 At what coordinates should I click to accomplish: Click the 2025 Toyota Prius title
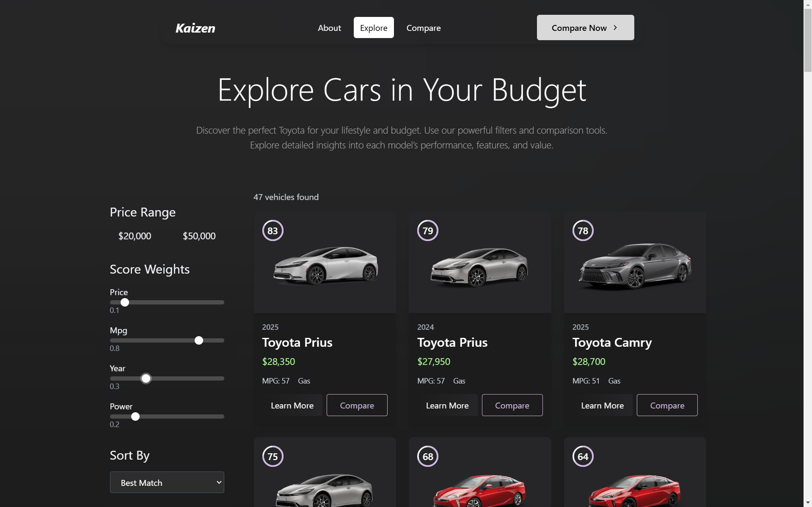tap(297, 342)
